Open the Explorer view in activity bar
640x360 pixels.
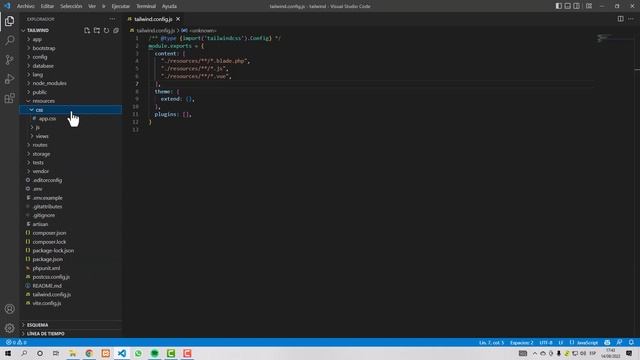(9, 21)
